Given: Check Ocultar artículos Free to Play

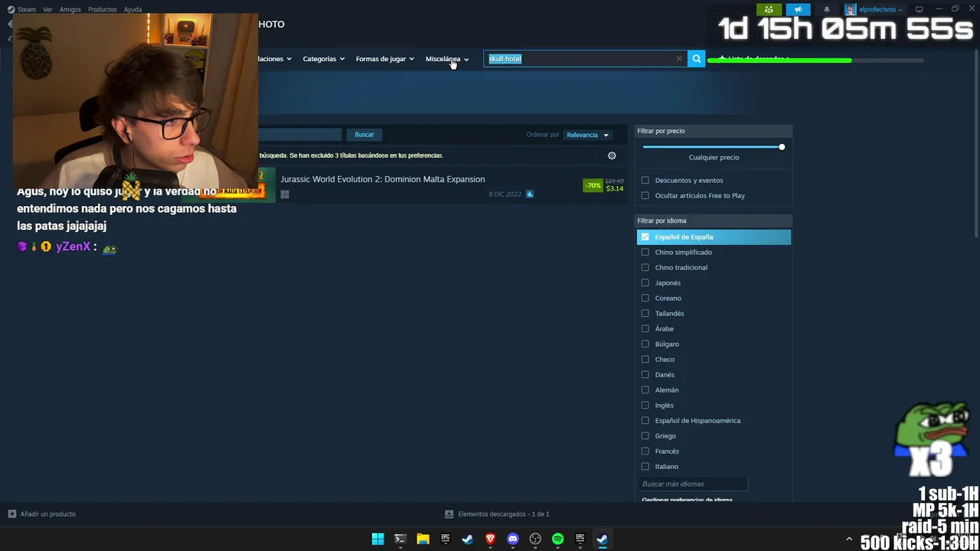Looking at the screenshot, I should [x=645, y=196].
